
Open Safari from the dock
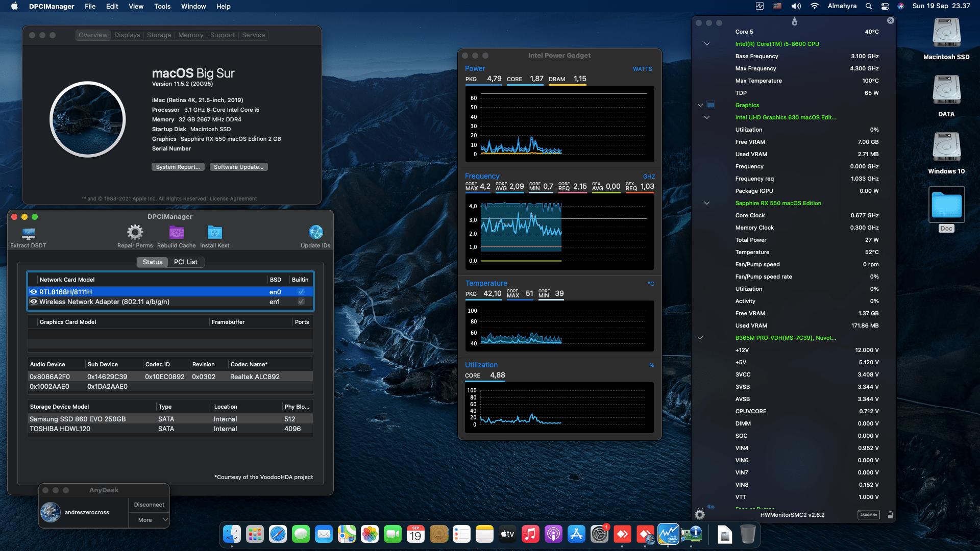pyautogui.click(x=278, y=534)
